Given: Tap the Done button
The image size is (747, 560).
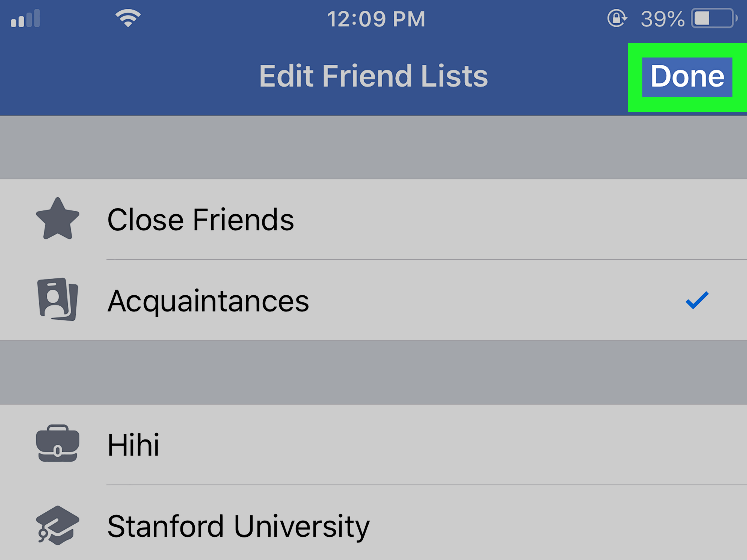Looking at the screenshot, I should pyautogui.click(x=687, y=77).
